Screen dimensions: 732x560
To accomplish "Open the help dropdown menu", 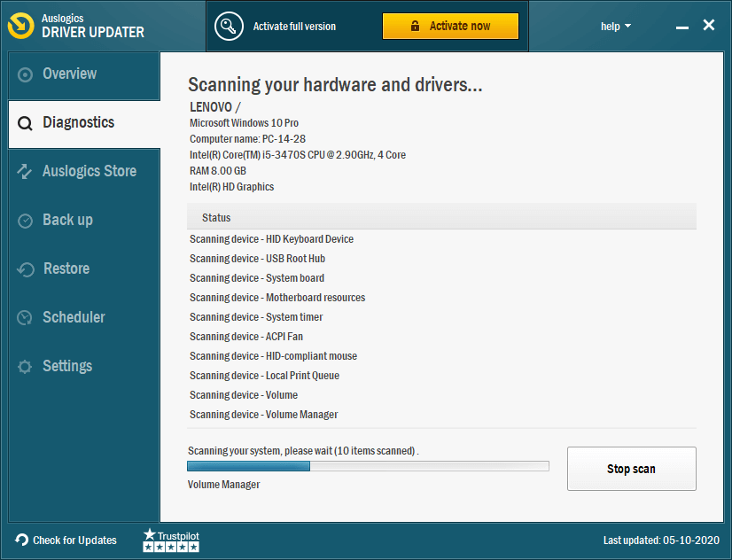I will point(616,26).
